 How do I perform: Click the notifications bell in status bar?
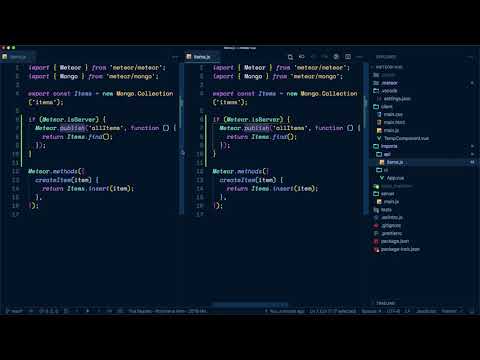[471, 311]
